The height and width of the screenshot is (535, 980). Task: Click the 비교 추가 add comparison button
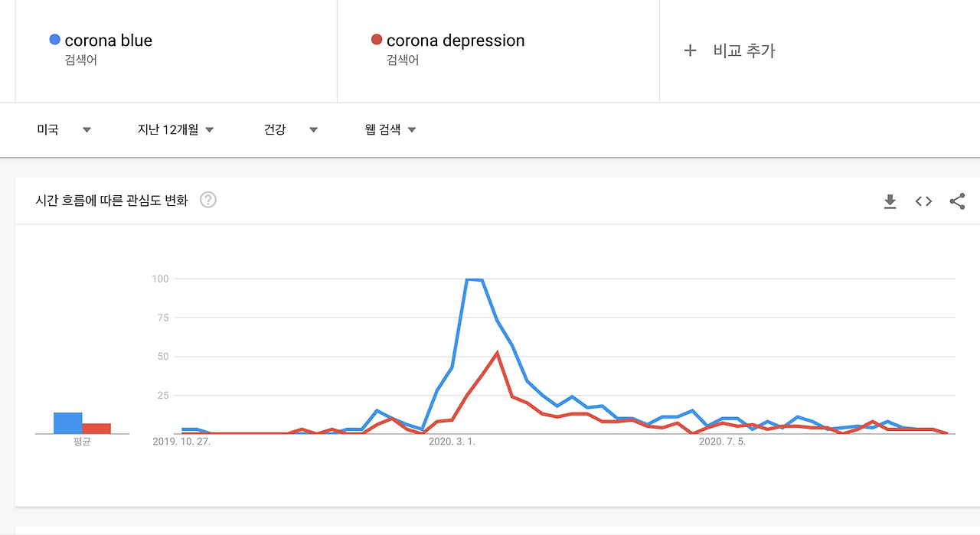tap(729, 51)
